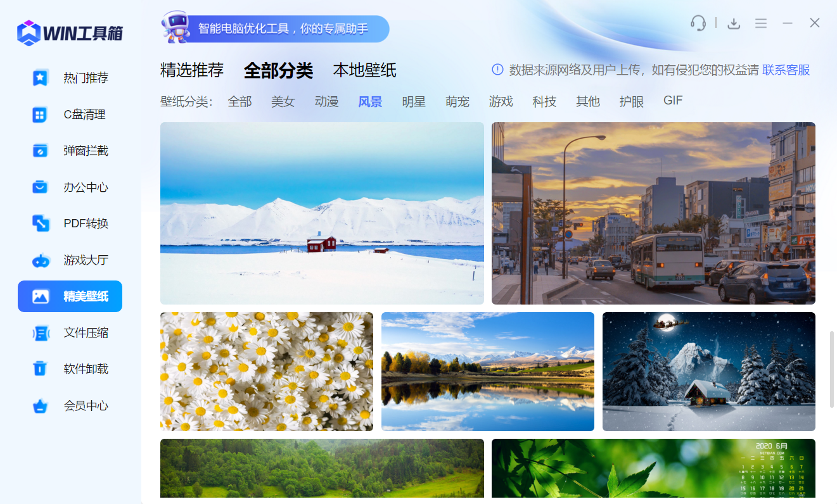Open the PDF转换 tool icon
Screen dimensions: 837x504
[x=41, y=224]
